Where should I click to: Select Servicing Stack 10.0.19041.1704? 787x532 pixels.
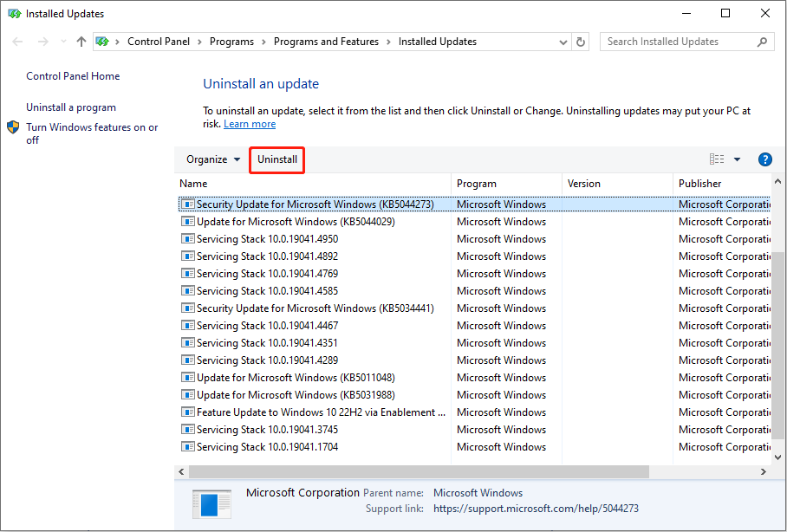[x=474, y=447]
